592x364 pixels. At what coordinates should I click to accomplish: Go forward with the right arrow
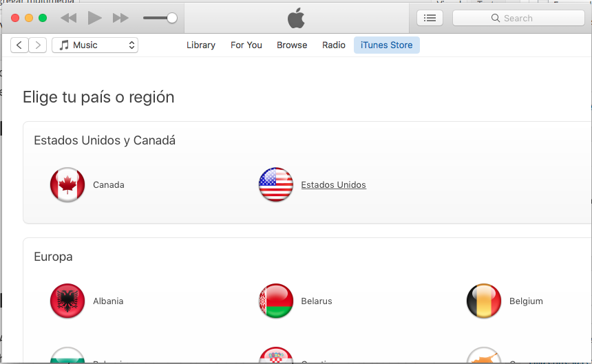tap(38, 45)
